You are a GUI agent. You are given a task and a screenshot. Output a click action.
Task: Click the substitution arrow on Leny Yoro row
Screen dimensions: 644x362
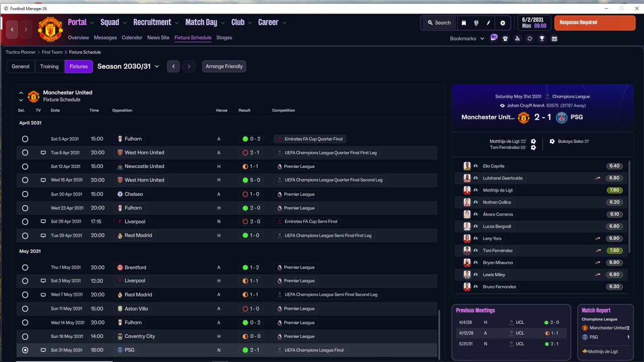598,239
